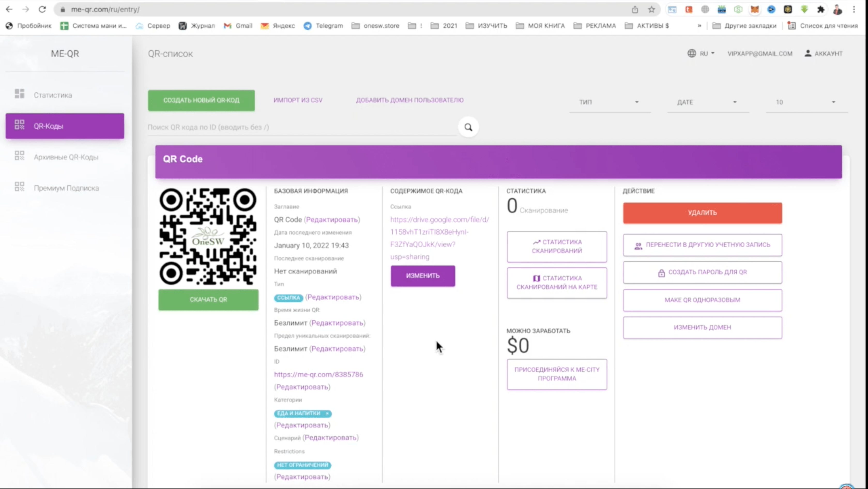
Task: Click the Архивные QR-Коды sidebar icon
Action: point(20,156)
